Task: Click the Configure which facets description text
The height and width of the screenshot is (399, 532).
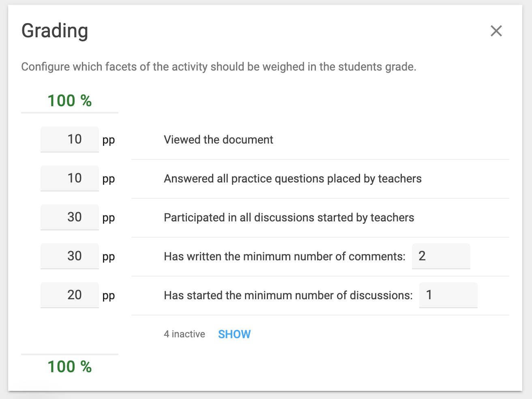Action: pyautogui.click(x=219, y=66)
